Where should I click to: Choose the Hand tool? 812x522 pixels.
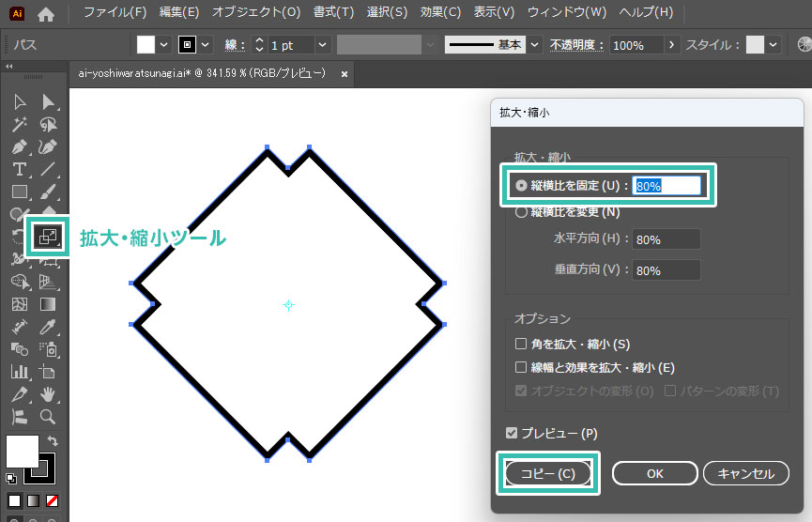pyautogui.click(x=48, y=394)
